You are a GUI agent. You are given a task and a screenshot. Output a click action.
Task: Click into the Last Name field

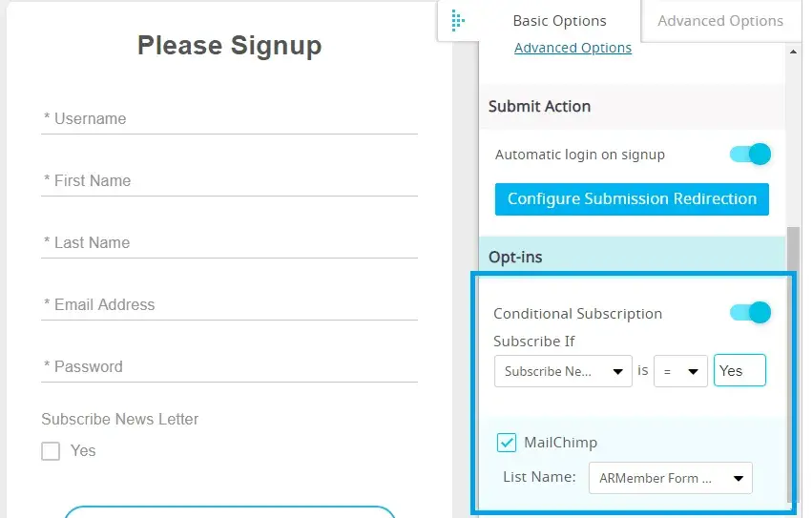(x=229, y=243)
